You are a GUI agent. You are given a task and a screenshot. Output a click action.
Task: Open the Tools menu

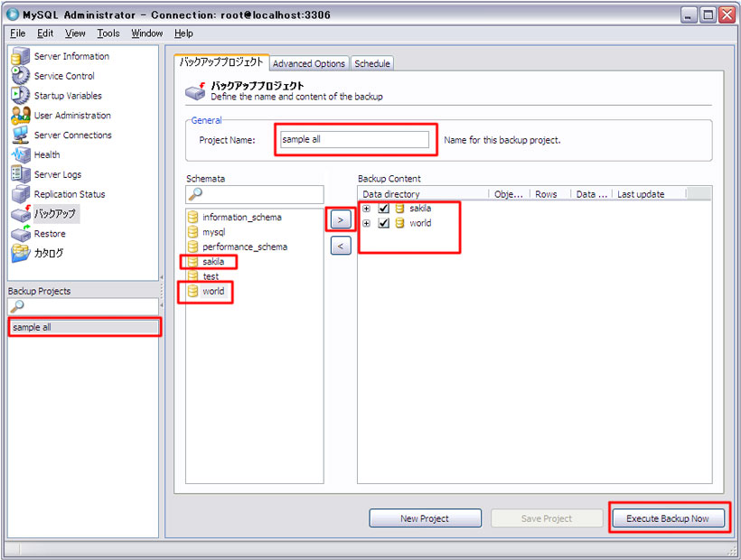coord(108,33)
